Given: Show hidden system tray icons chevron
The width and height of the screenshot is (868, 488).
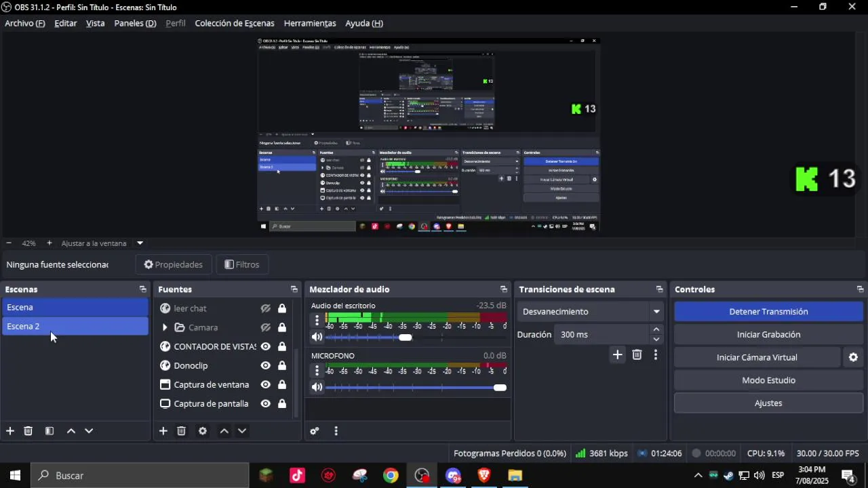Looking at the screenshot, I should (x=698, y=475).
